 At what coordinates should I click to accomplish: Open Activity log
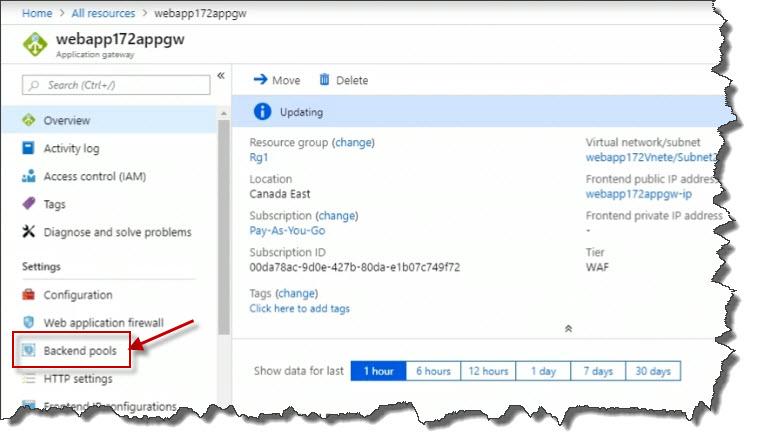point(71,148)
